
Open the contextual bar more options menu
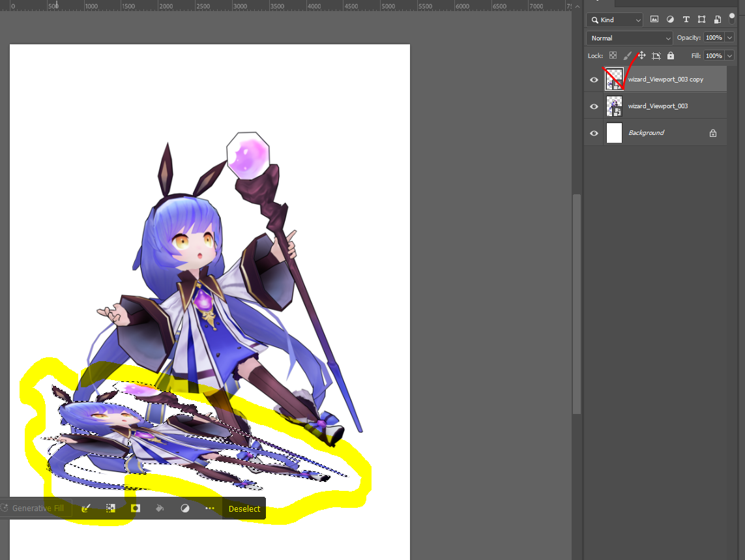[x=209, y=508]
